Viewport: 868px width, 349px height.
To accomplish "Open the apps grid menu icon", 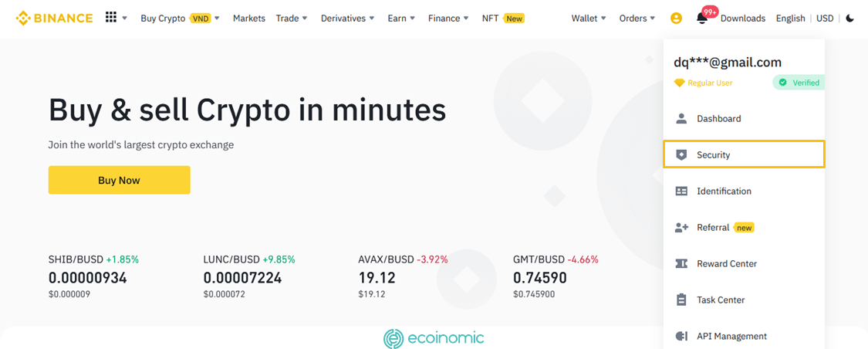I will [x=111, y=18].
